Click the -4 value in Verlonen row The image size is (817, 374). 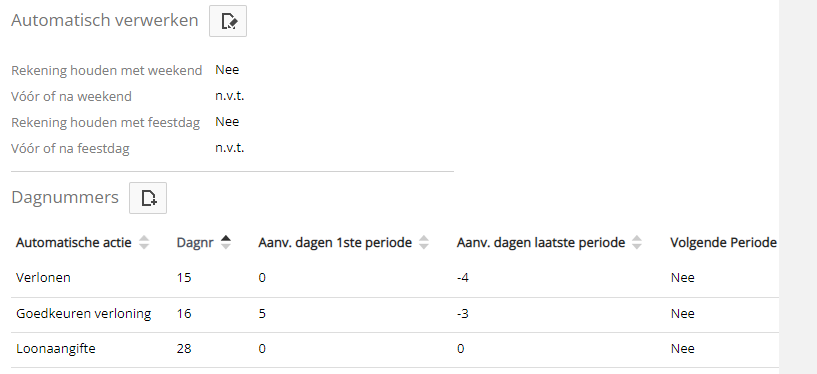pyautogui.click(x=463, y=278)
